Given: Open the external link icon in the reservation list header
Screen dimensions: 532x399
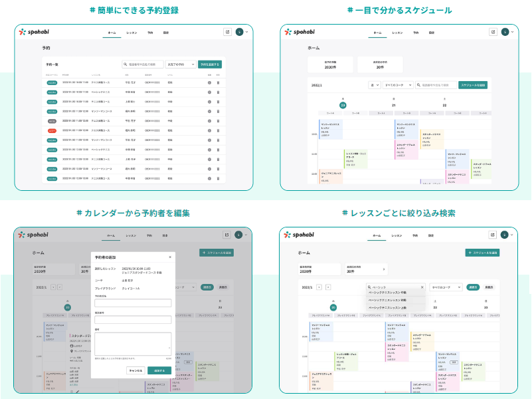Looking at the screenshot, I should coord(228,31).
